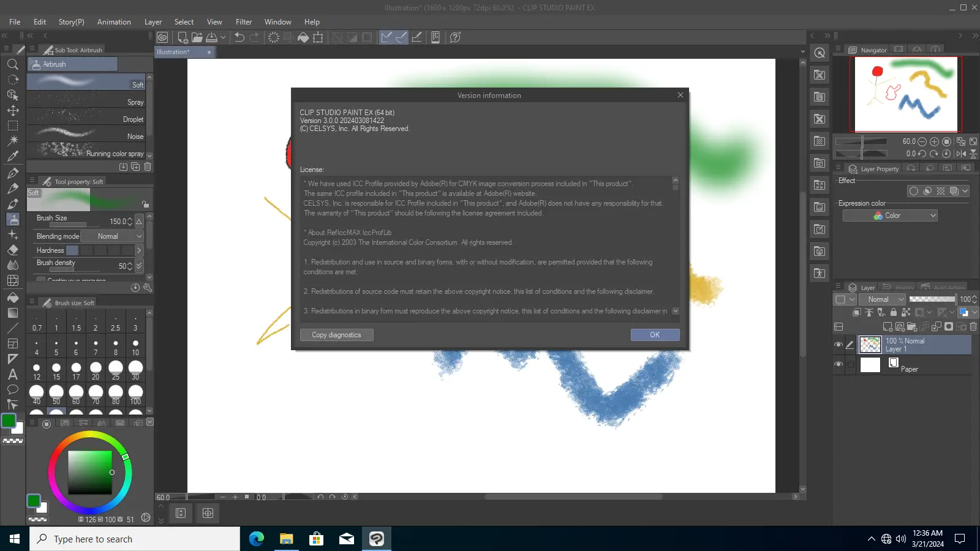Click OK in Version information dialog
The image size is (980, 551).
pyautogui.click(x=655, y=335)
